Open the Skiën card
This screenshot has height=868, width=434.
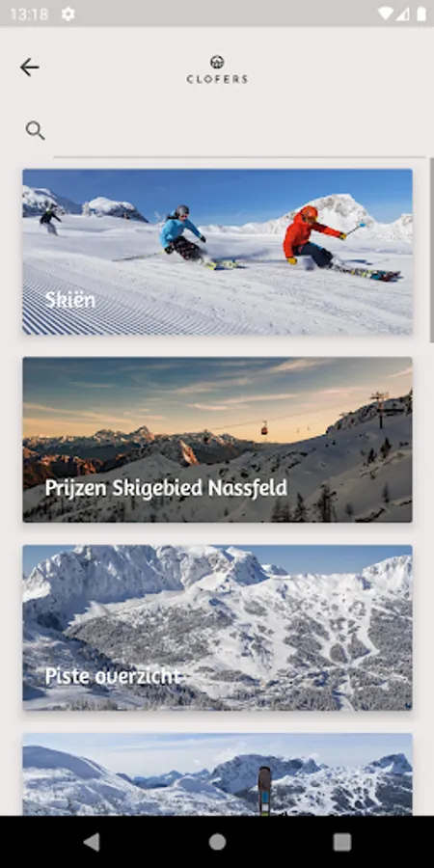point(218,252)
